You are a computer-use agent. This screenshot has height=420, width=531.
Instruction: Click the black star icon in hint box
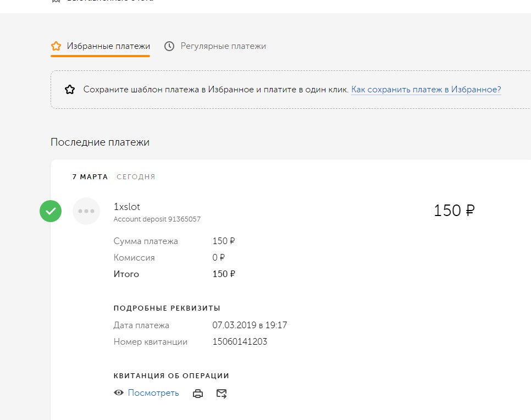[70, 90]
